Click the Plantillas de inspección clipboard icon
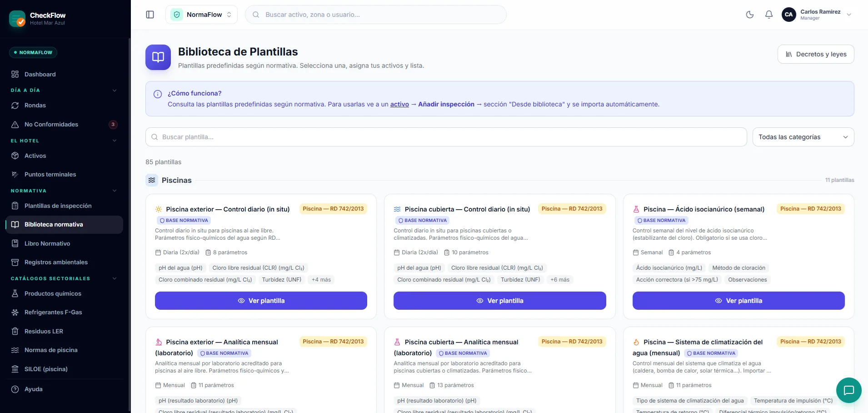 pos(15,206)
